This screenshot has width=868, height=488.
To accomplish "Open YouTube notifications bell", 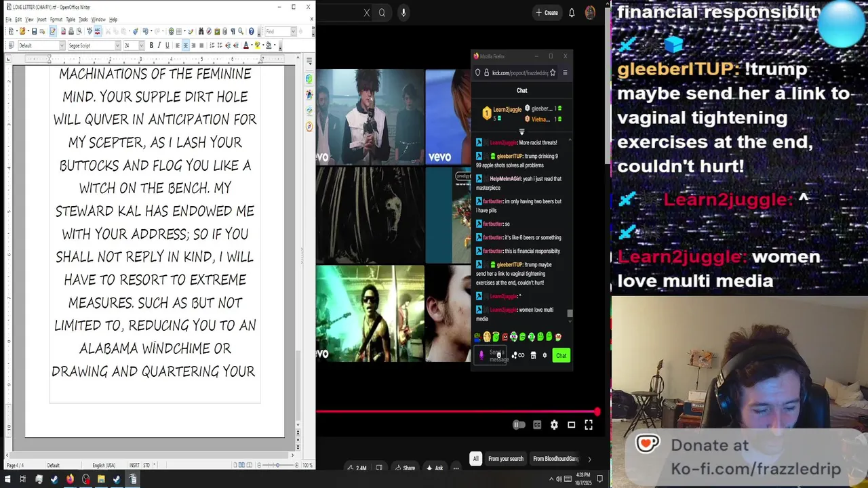I will click(572, 12).
